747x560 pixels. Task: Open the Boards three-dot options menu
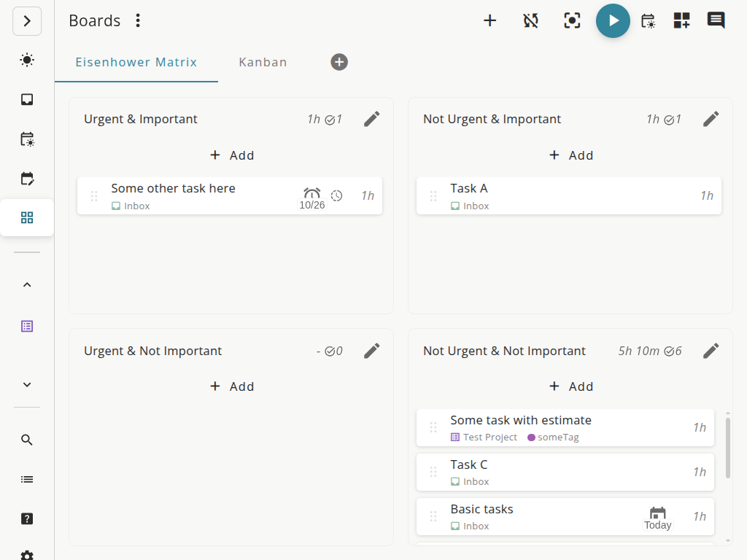pyautogui.click(x=138, y=21)
